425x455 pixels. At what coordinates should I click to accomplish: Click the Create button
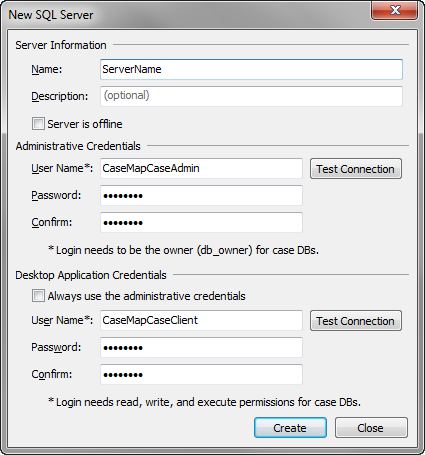pos(290,428)
